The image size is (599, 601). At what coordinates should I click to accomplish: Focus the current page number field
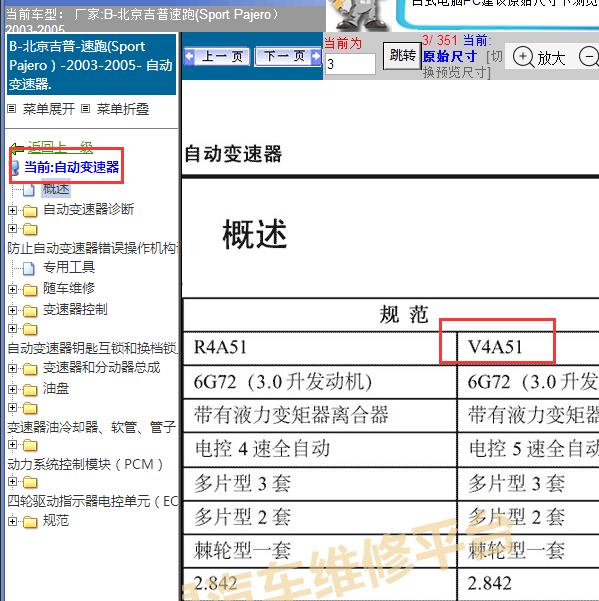350,64
